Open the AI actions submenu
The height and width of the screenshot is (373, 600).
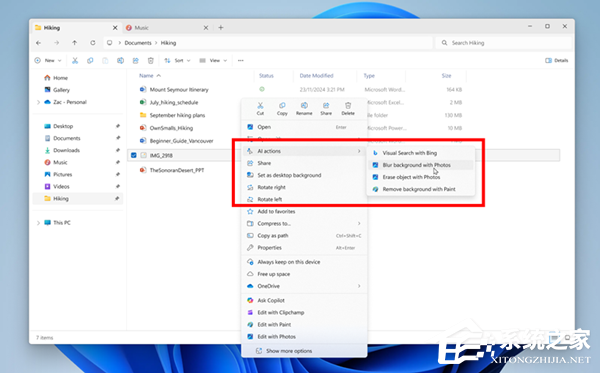pyautogui.click(x=304, y=151)
